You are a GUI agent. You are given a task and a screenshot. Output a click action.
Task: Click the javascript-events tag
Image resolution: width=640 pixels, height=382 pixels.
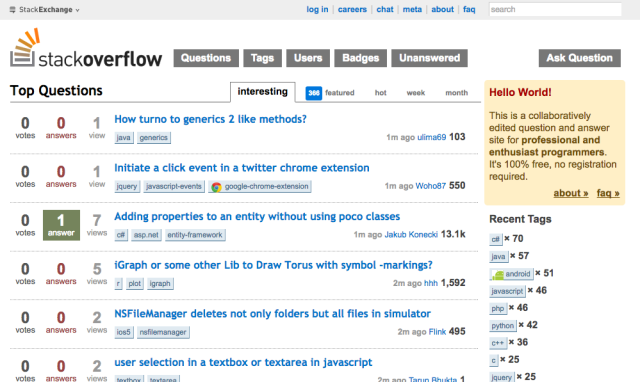click(x=173, y=186)
